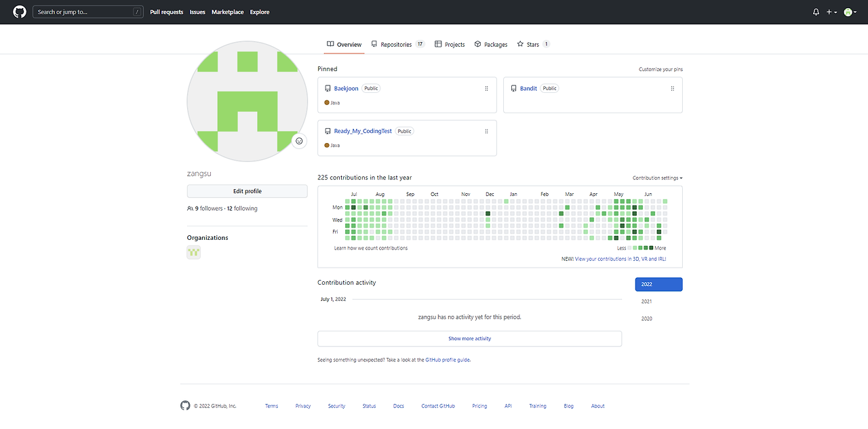Open the GitHub profile guide link
The width and height of the screenshot is (868, 429).
coord(447,360)
